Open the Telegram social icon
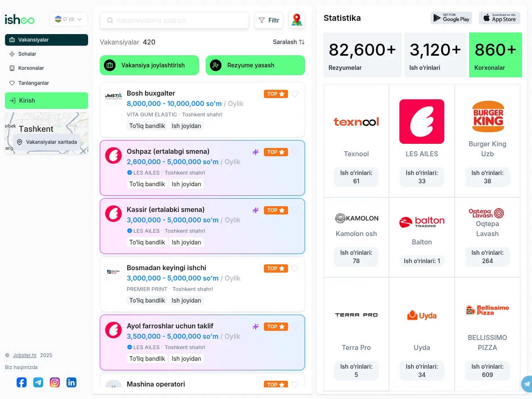The height and width of the screenshot is (399, 532). coord(38,382)
